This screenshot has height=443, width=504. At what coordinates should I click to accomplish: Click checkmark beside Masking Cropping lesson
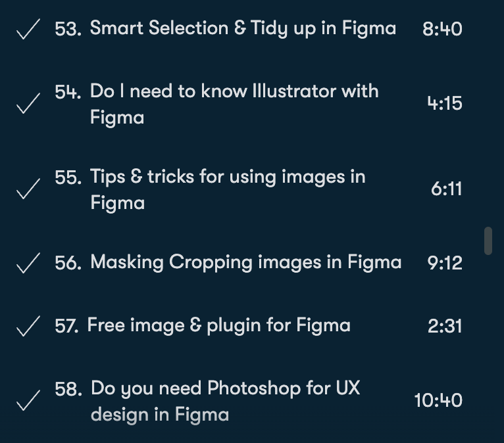[x=27, y=264]
